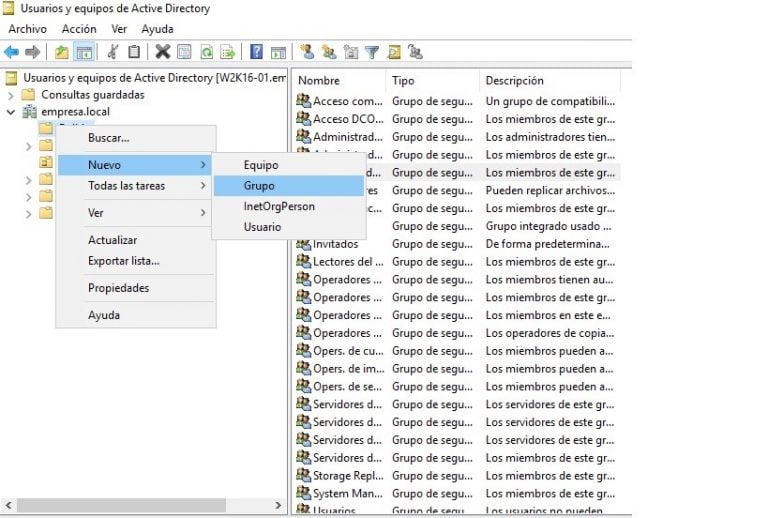Open Todas las tareas submenu arrow
The width and height of the screenshot is (768, 518).
coord(203,186)
